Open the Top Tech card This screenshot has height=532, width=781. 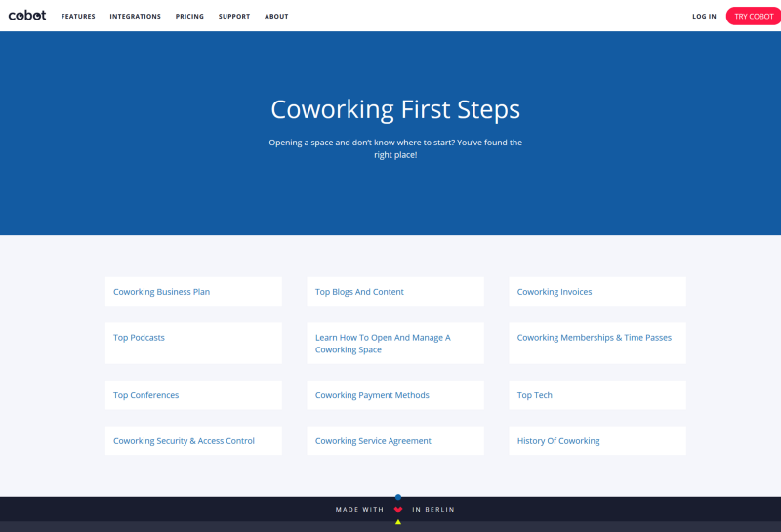coord(597,395)
